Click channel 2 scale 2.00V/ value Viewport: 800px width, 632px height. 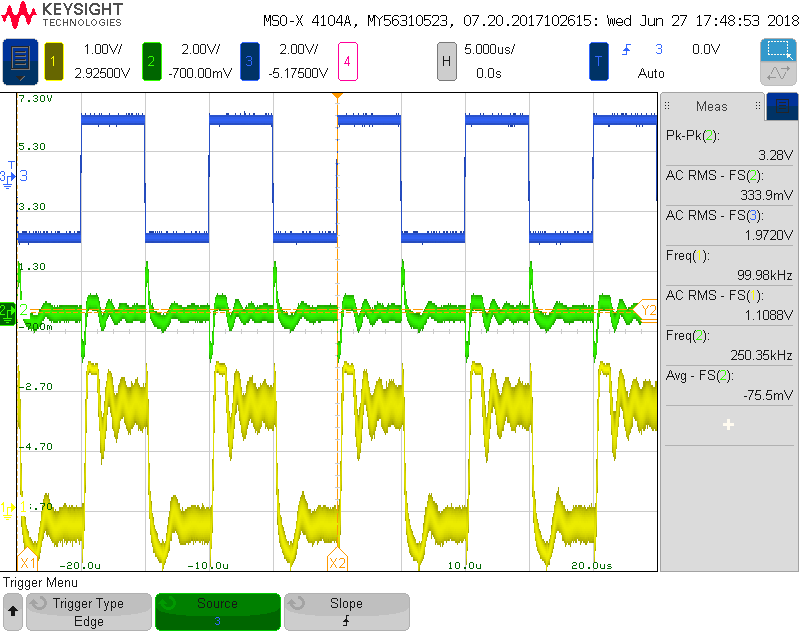click(201, 49)
